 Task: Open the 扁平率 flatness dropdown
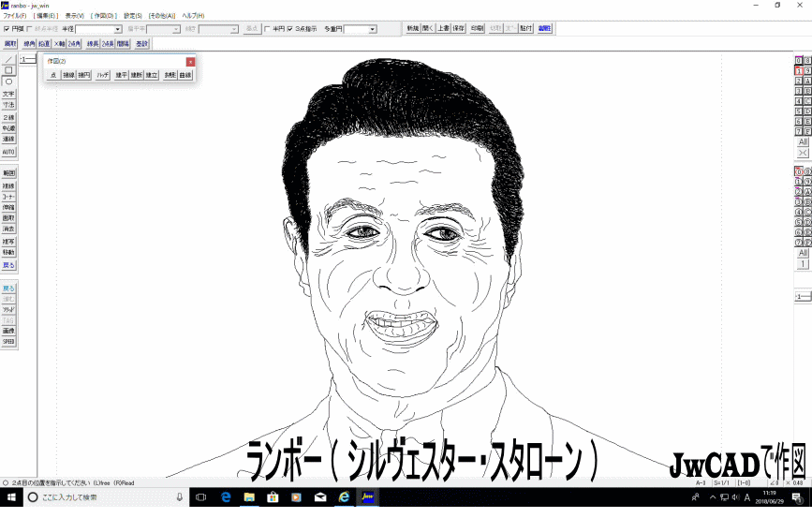(176, 30)
